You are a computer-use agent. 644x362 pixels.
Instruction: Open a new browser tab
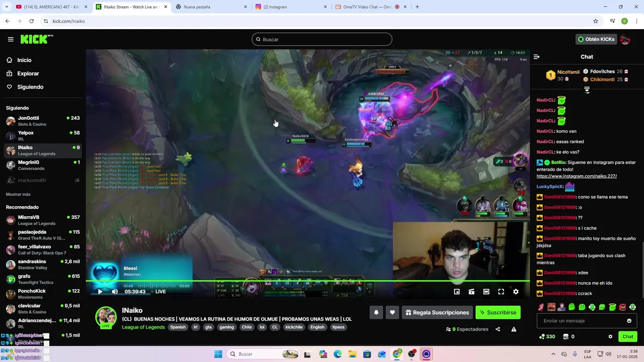417,7
